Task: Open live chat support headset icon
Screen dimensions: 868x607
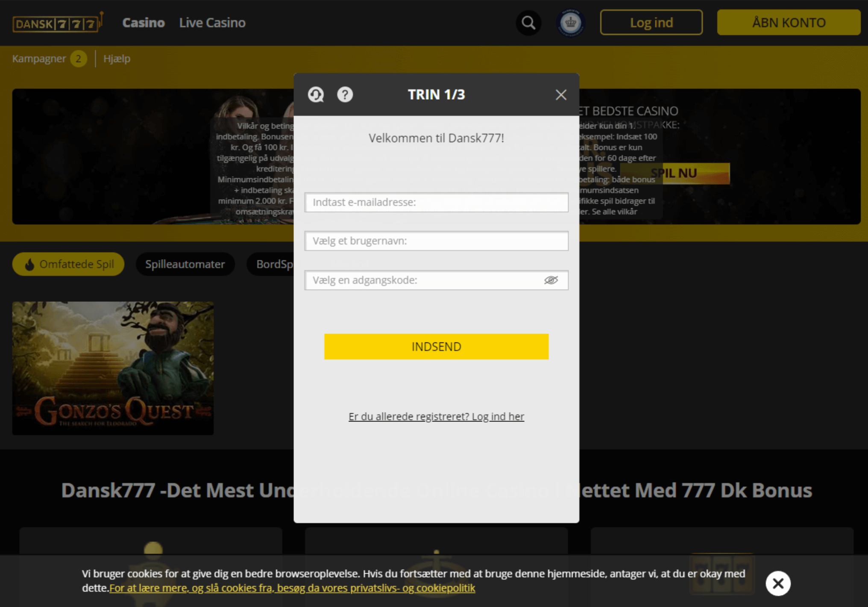Action: coord(316,94)
